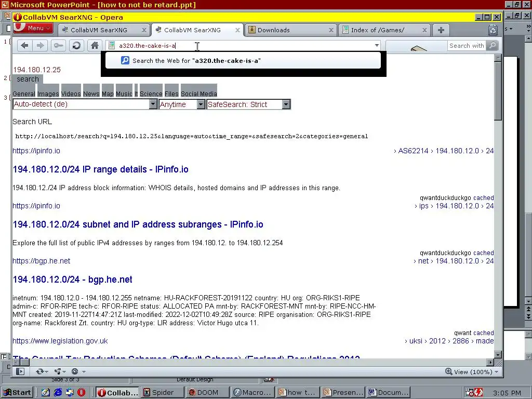Click the page icon in the address bar

pos(112,46)
